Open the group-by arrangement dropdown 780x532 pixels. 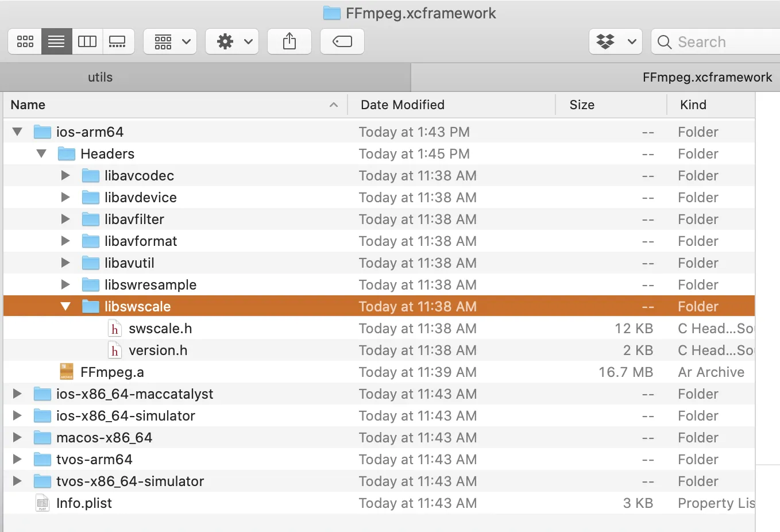click(x=170, y=41)
